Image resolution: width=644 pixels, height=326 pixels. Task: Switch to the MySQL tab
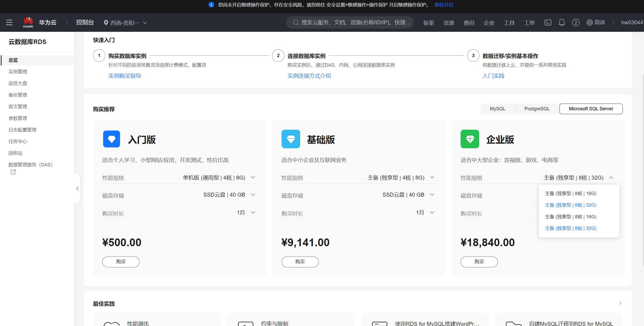point(497,109)
